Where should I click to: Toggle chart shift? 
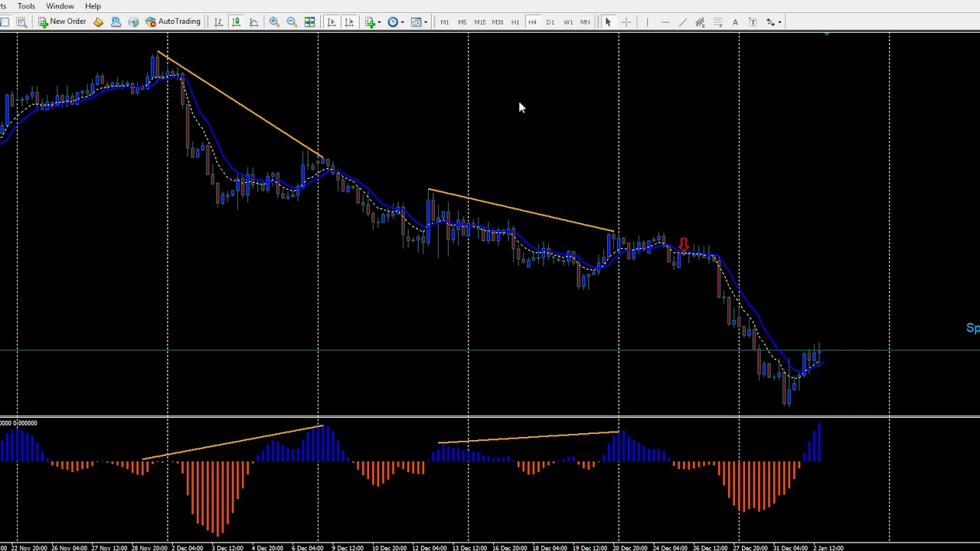348,21
